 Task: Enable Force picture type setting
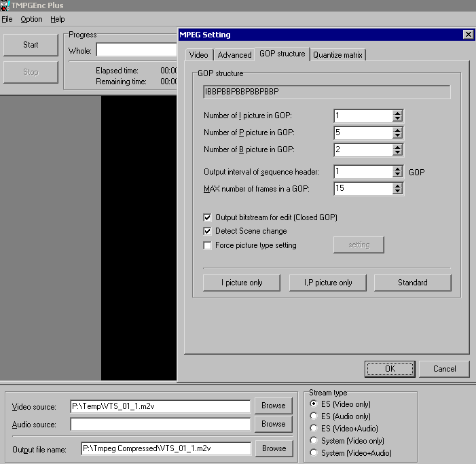pos(207,245)
